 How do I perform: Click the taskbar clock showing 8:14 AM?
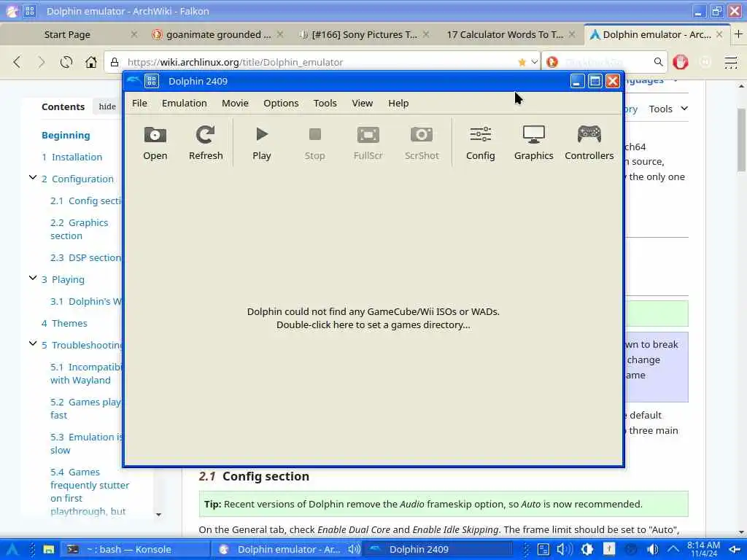tap(704, 549)
